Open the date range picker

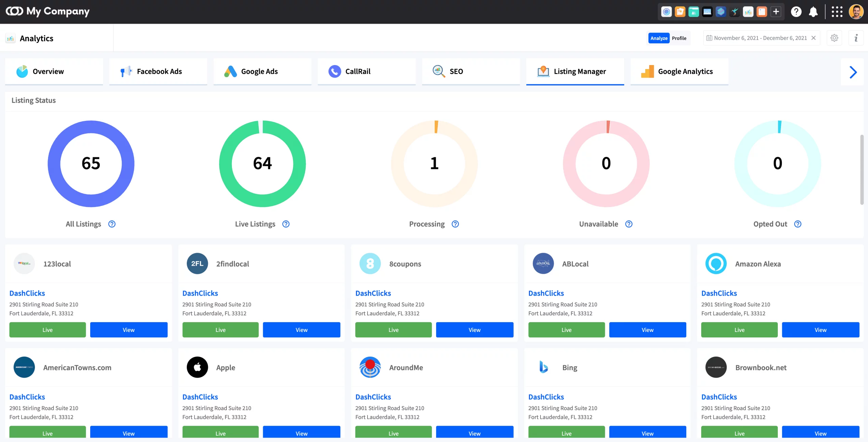(759, 38)
